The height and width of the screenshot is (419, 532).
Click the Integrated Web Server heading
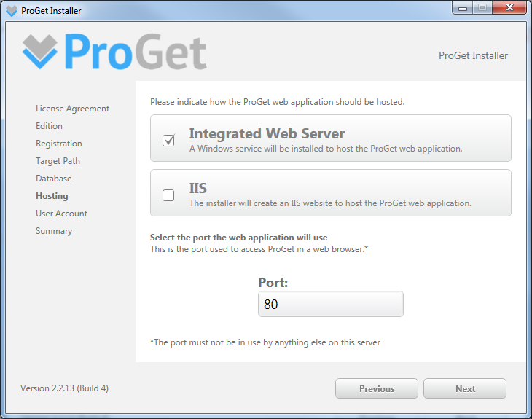(x=267, y=133)
